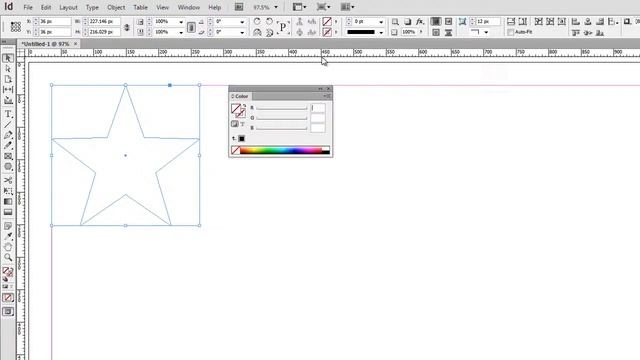
Task: Select the Ellipse shape tool
Action: tap(8, 167)
